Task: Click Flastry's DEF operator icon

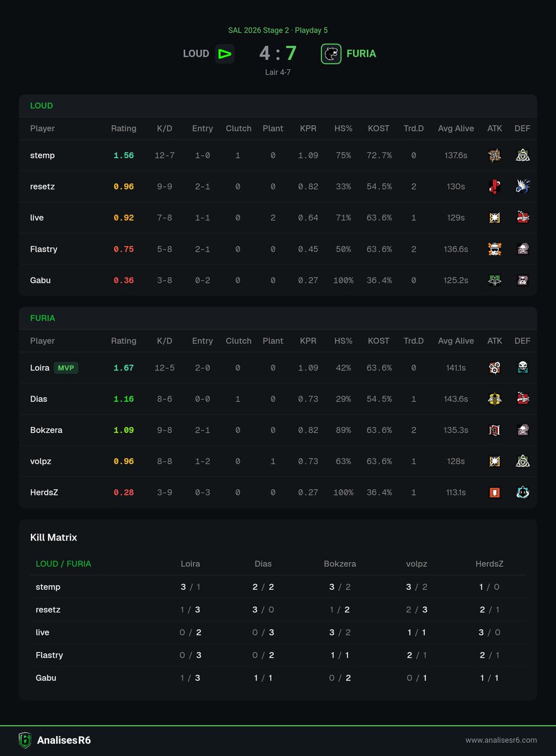Action: point(523,249)
